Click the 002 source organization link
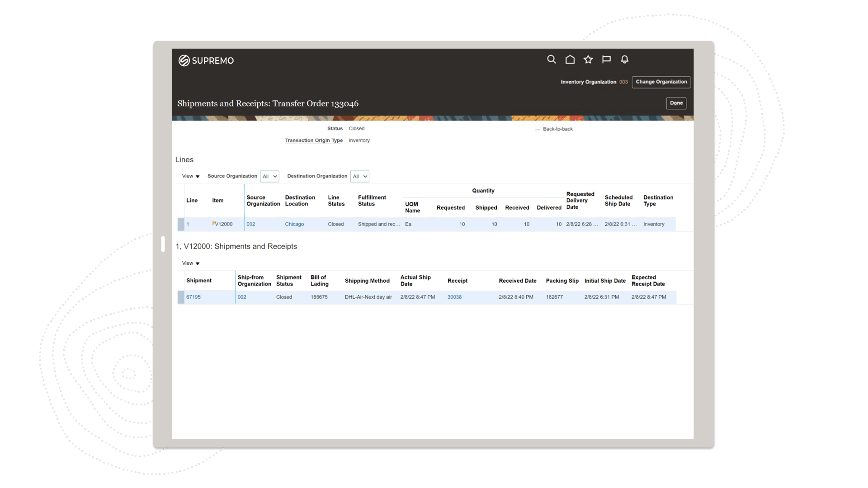 click(x=251, y=224)
